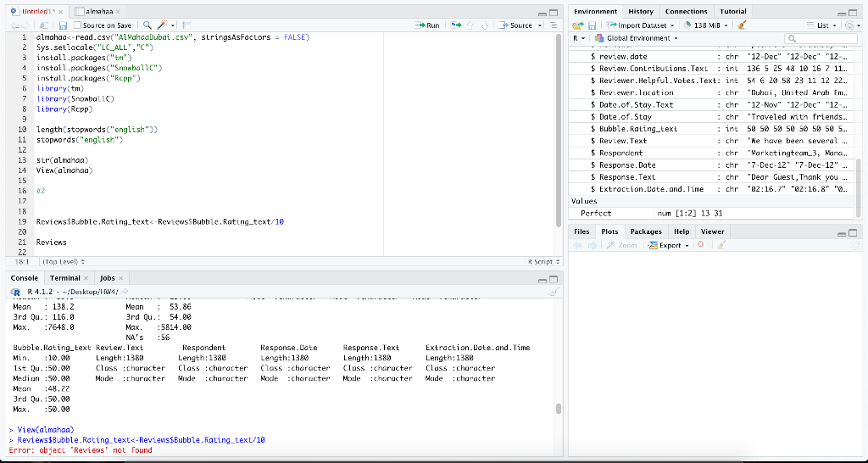The image size is (868, 463).
Task: Show the script in a new window icon
Action: (44, 25)
